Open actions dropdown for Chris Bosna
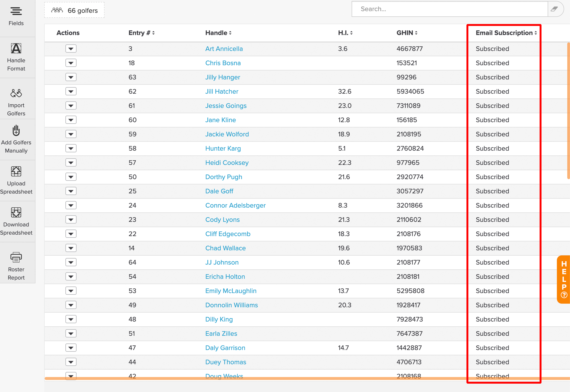570x392 pixels. [x=71, y=63]
